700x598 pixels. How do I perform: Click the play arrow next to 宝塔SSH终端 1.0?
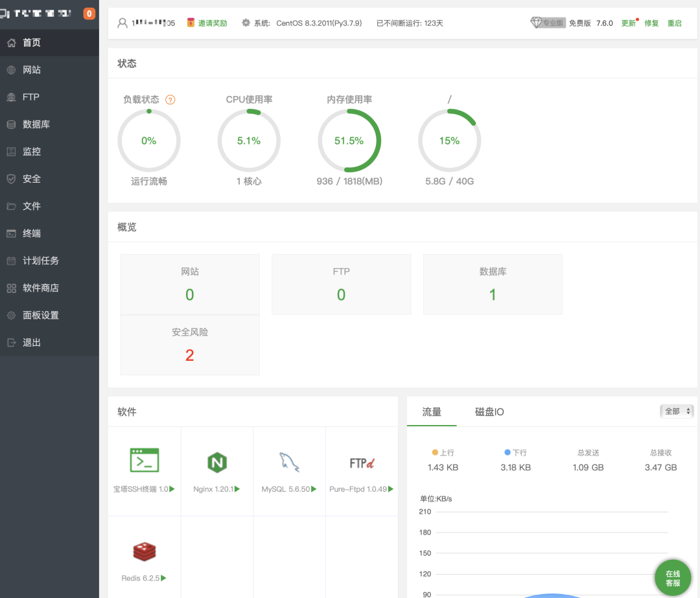point(172,489)
